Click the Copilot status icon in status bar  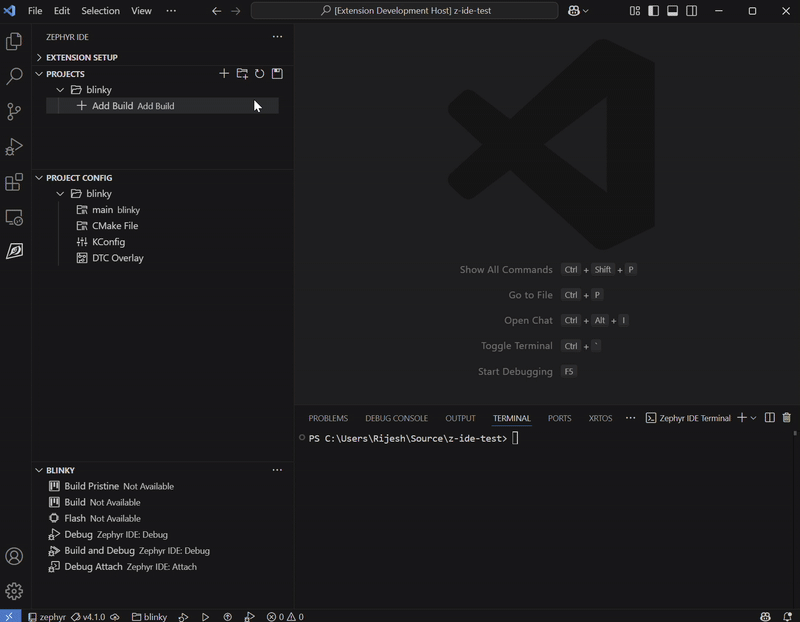pyautogui.click(x=765, y=616)
